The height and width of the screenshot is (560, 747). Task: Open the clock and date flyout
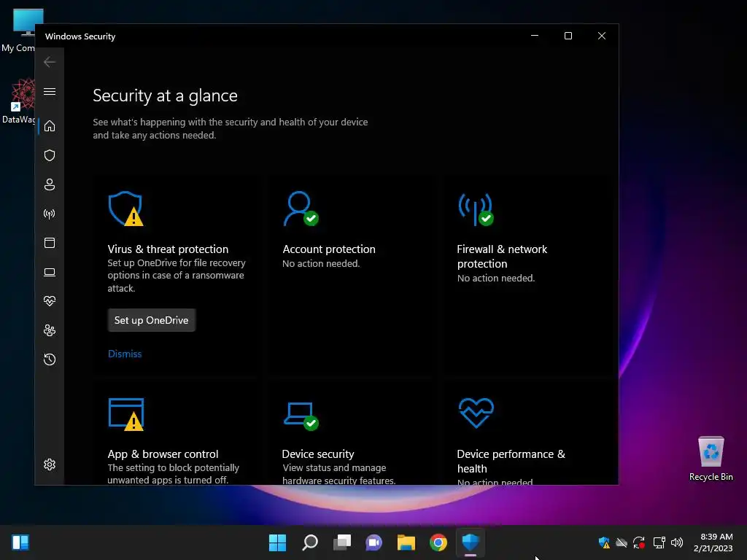point(713,542)
